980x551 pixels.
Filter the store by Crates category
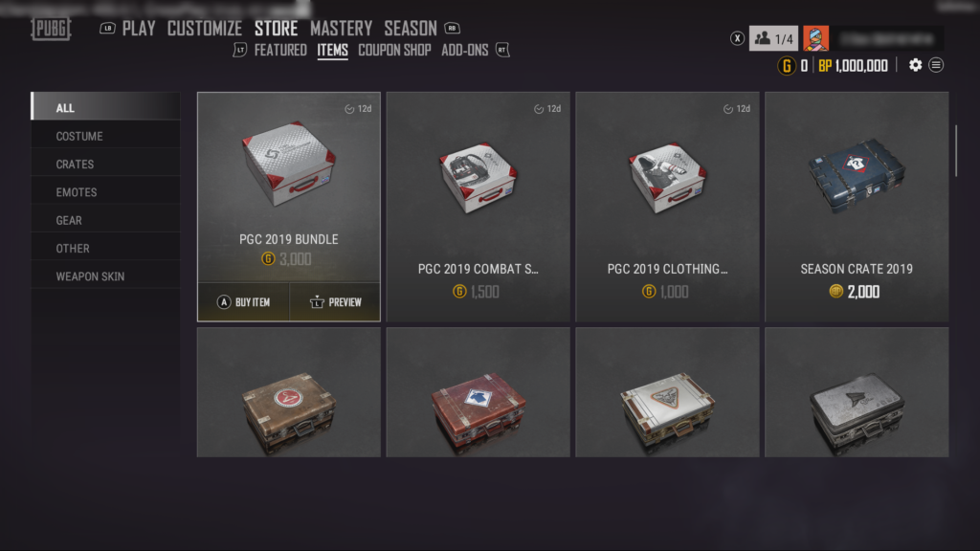point(105,165)
